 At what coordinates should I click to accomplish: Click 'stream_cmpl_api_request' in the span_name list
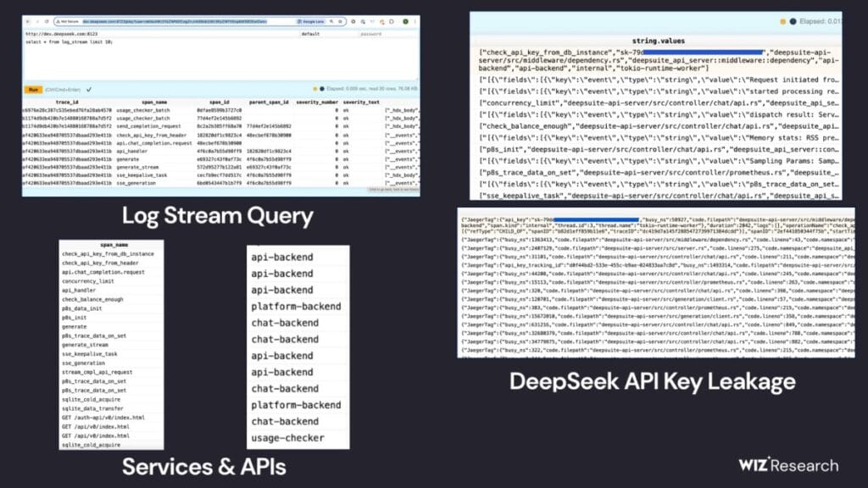click(x=97, y=372)
